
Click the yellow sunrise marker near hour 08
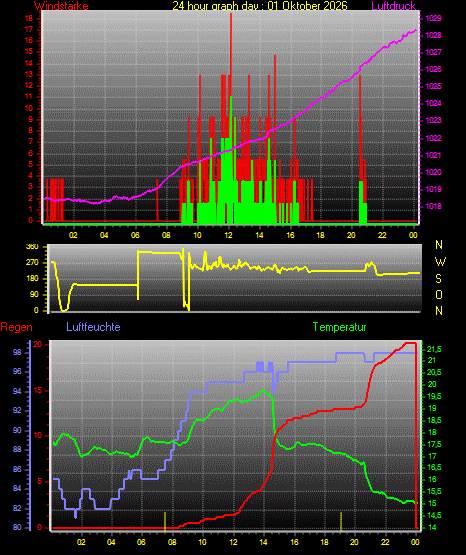pyautogui.click(x=165, y=521)
